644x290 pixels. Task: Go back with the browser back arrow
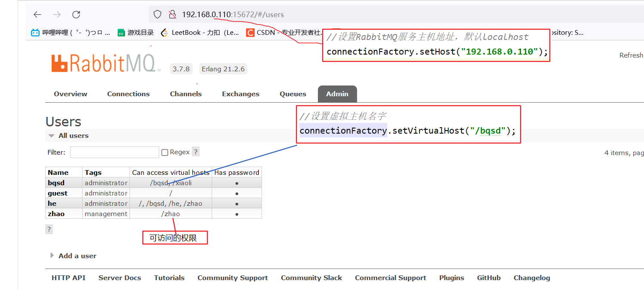coord(37,15)
